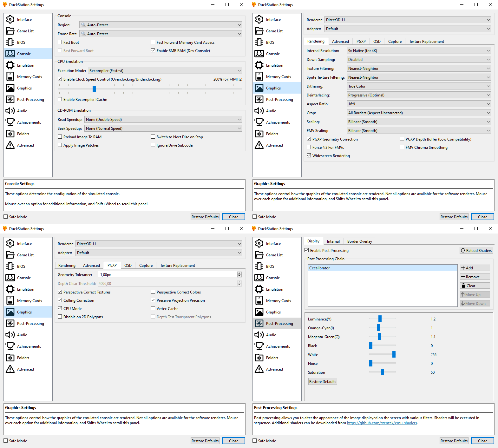Click the Console icon in the PGXP tab window

tap(10, 278)
